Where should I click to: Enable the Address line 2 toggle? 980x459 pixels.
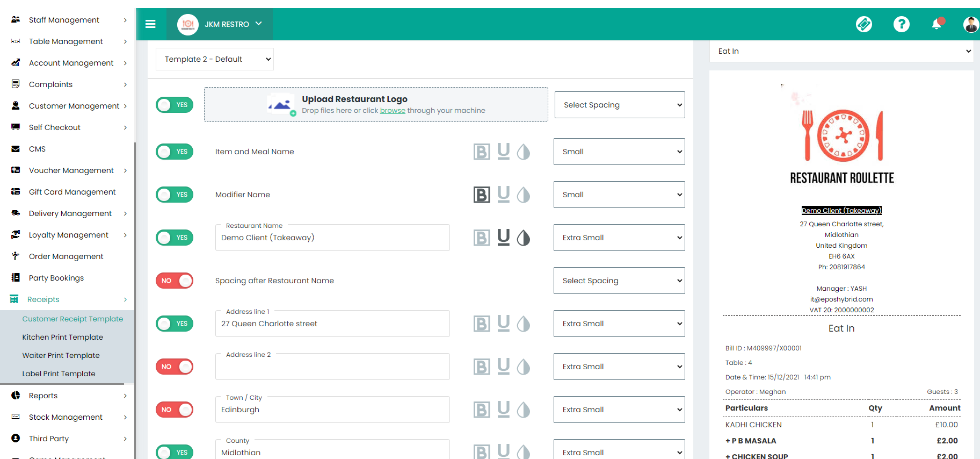(x=175, y=367)
